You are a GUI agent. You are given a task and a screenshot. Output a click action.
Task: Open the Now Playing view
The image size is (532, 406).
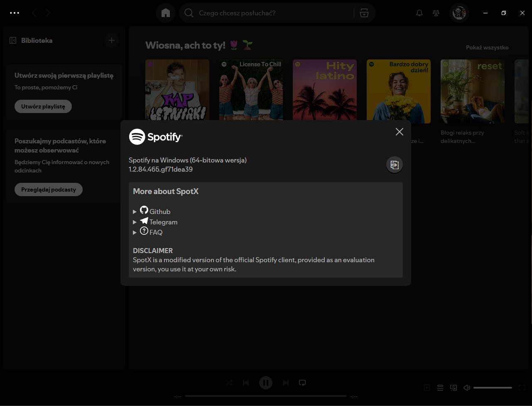[x=427, y=388]
